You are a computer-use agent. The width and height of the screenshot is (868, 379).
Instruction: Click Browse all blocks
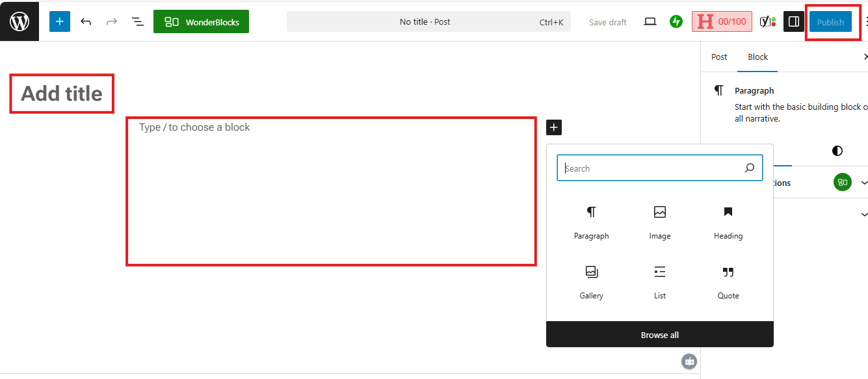pos(659,335)
